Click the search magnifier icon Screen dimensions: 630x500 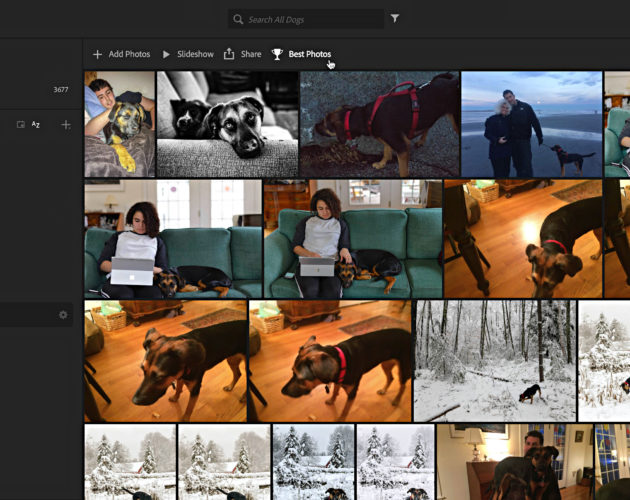[238, 19]
